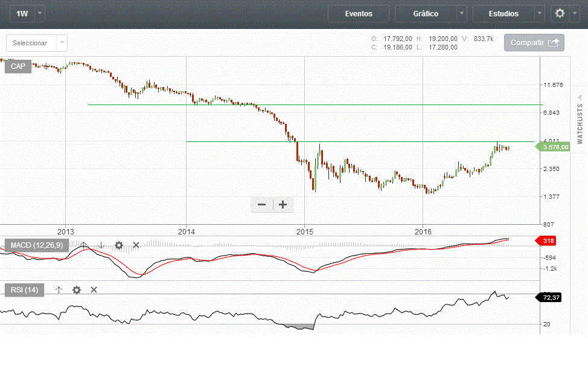Expand the Watchlists side panel
Viewport: 588px width, 371px height.
tap(580, 124)
